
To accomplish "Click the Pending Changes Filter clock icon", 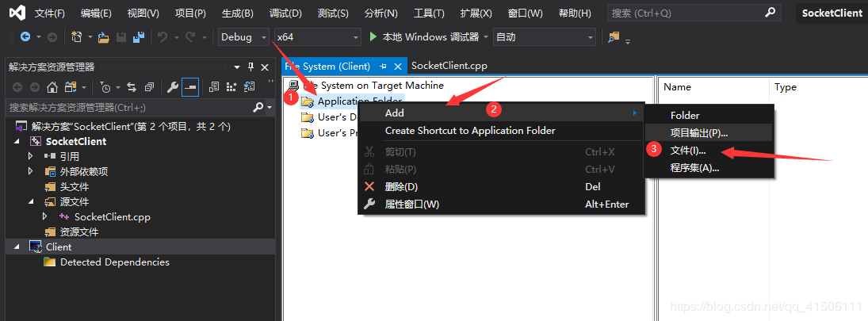I will coord(105,87).
